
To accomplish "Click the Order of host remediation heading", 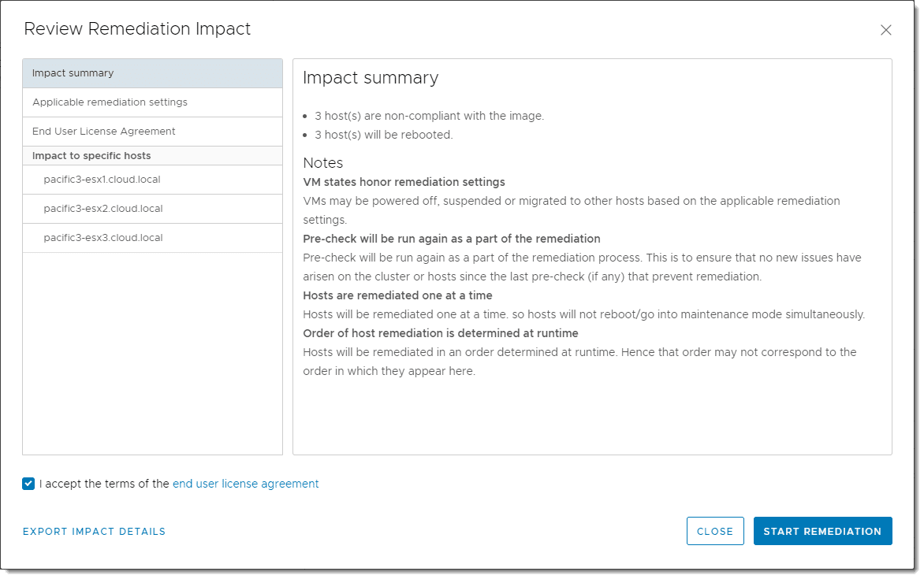I will click(x=441, y=333).
